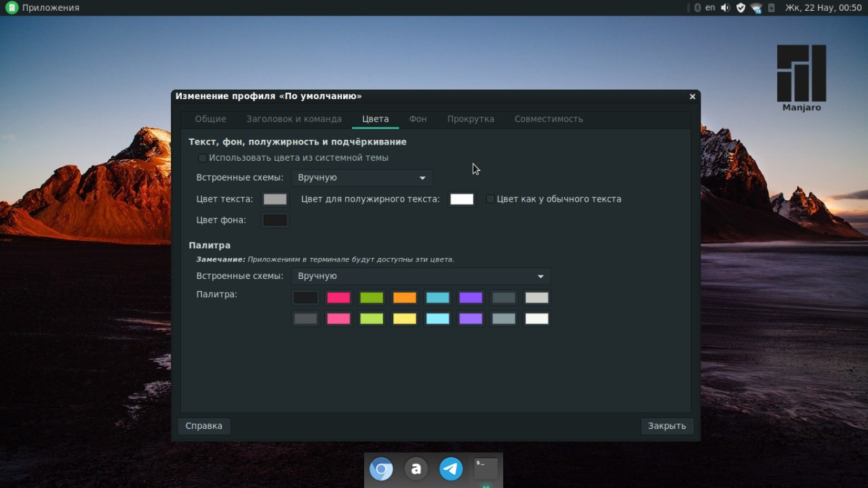Switch to the 'Общие' tab
Viewport: 868px width, 488px height.
[210, 119]
